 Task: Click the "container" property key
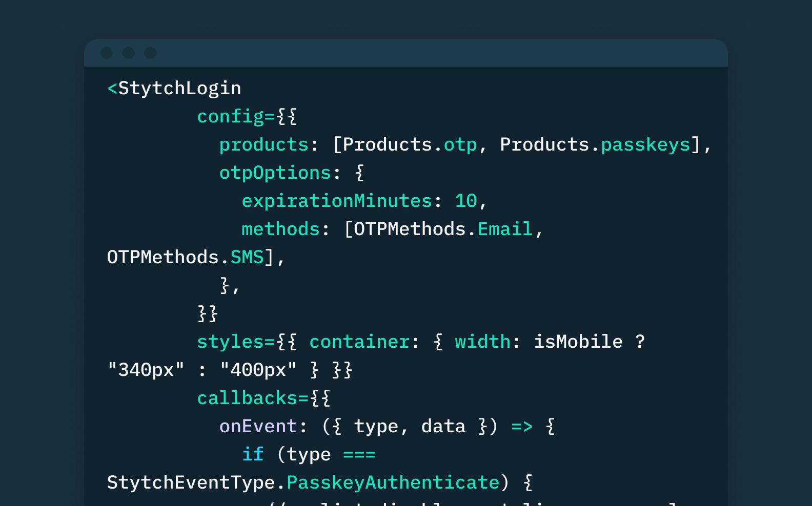pyautogui.click(x=360, y=342)
